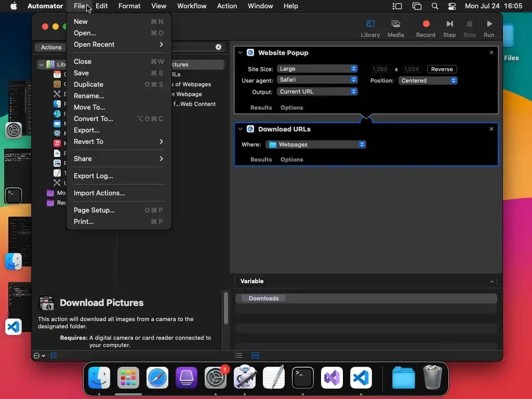
Task: Choose Duplicate from the File menu
Action: click(x=119, y=85)
